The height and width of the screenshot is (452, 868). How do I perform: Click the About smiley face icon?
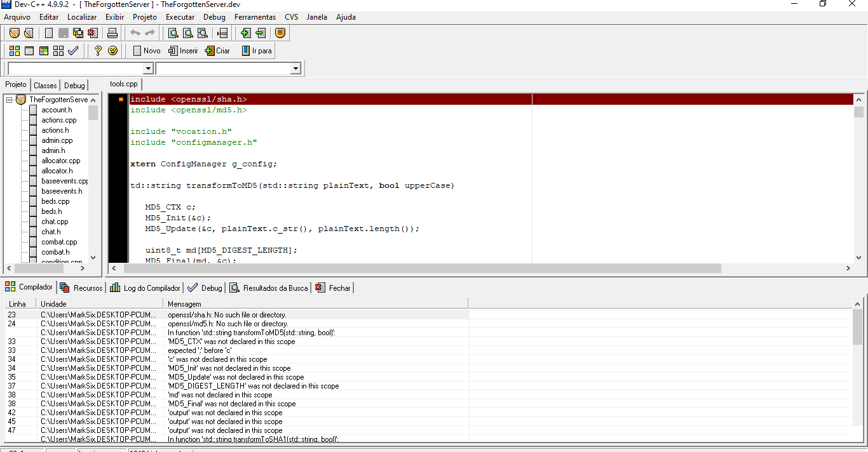[112, 51]
